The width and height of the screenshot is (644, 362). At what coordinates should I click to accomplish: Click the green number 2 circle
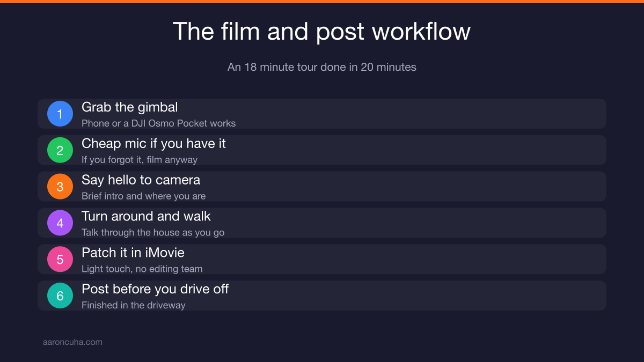[60, 150]
